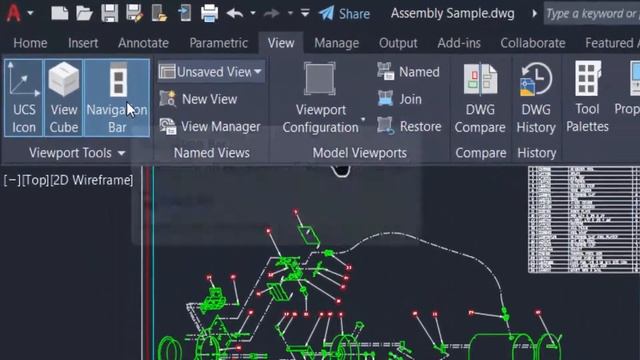This screenshot has width=640, height=360.
Task: Toggle the Navigation Bar display
Action: coord(117,98)
